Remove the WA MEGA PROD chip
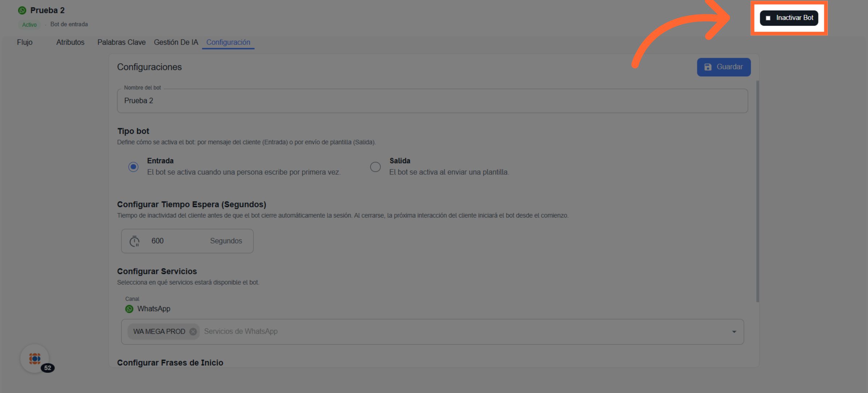Image resolution: width=868 pixels, height=393 pixels. coord(193,331)
